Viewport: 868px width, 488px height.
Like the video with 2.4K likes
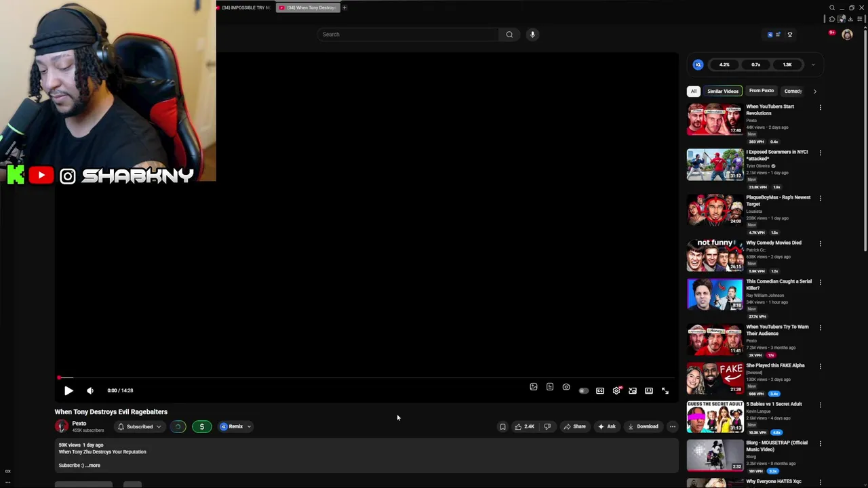(x=524, y=426)
